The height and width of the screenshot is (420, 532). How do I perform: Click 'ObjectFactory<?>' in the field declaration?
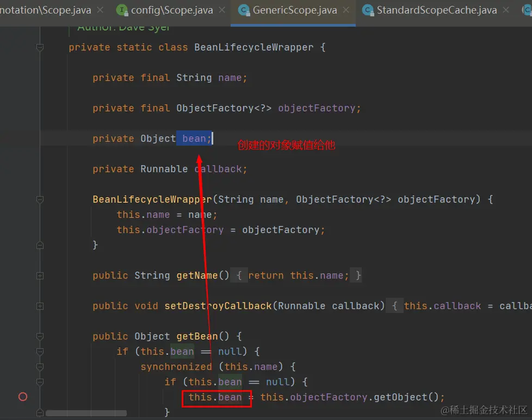[x=224, y=108]
